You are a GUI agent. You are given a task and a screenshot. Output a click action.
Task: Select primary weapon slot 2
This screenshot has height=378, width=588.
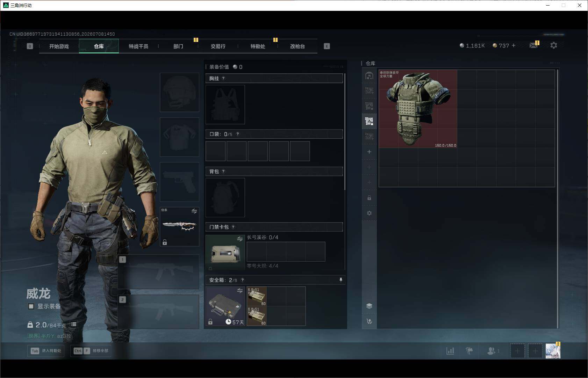coord(159,312)
